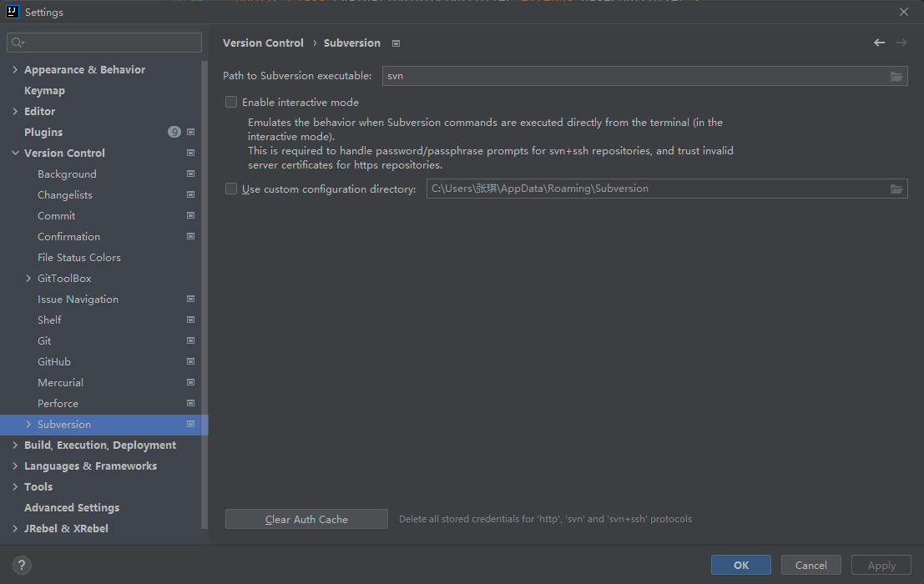Click the project-level icon on Background row

[x=190, y=174]
